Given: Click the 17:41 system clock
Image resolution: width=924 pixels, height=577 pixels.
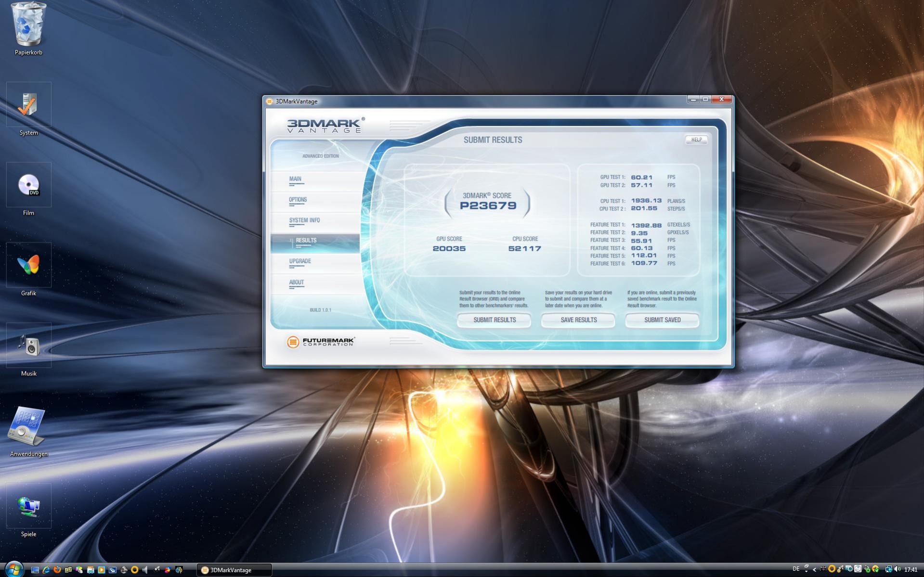Looking at the screenshot, I should coord(911,570).
